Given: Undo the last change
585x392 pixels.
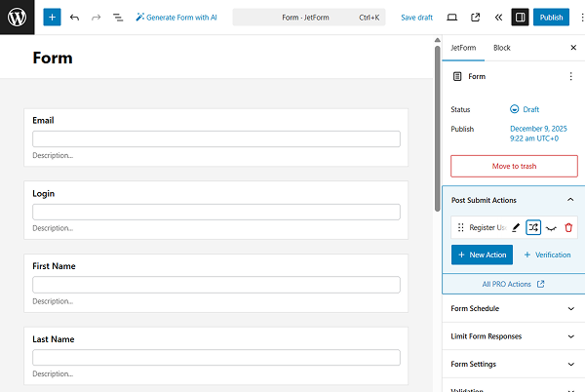Looking at the screenshot, I should coord(74,18).
